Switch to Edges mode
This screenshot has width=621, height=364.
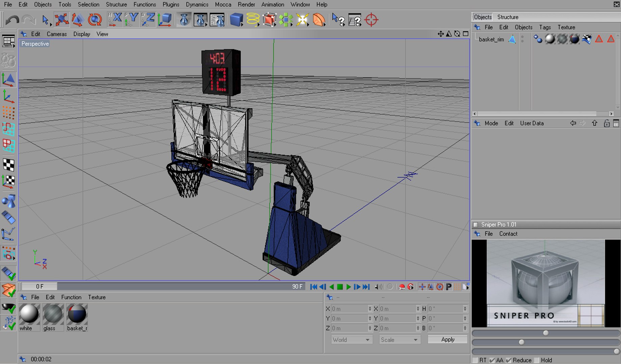tap(8, 129)
